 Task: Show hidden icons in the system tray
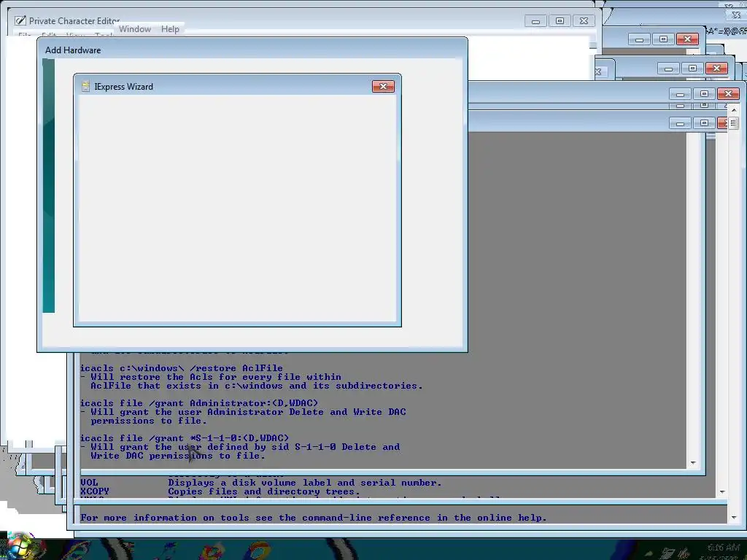coord(649,553)
